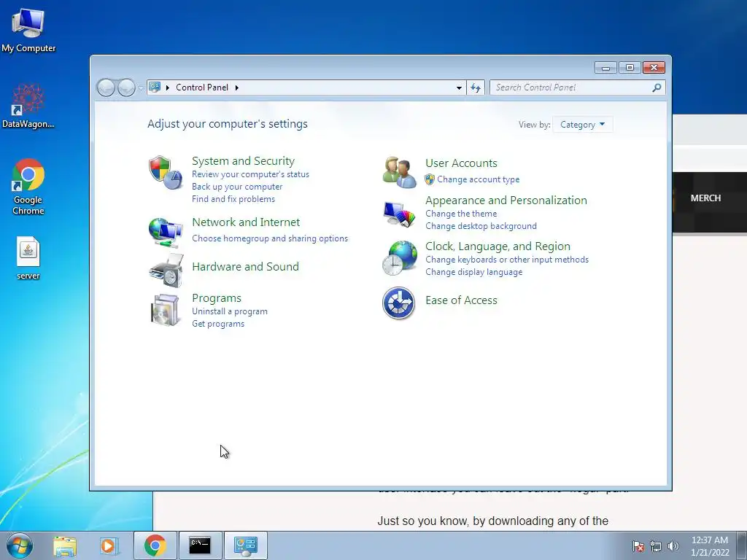Select the DataWagon desktop shortcut

pos(28,106)
